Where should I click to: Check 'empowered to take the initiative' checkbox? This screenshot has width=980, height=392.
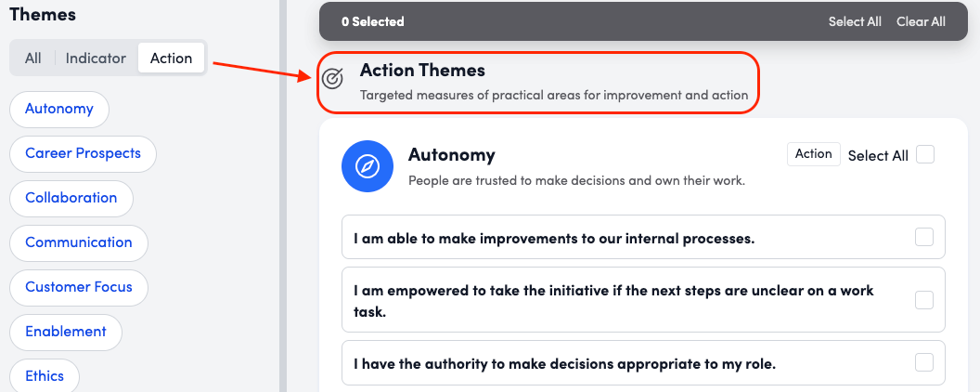tap(924, 300)
